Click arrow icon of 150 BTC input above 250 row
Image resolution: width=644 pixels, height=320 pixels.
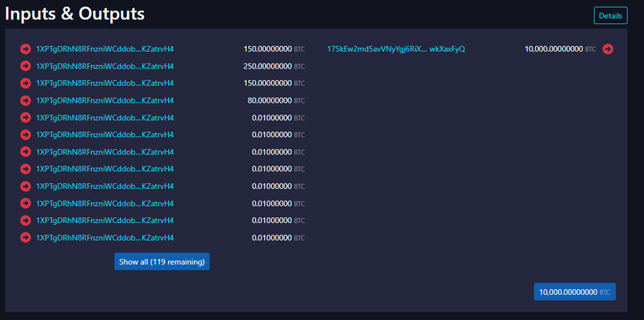25,49
